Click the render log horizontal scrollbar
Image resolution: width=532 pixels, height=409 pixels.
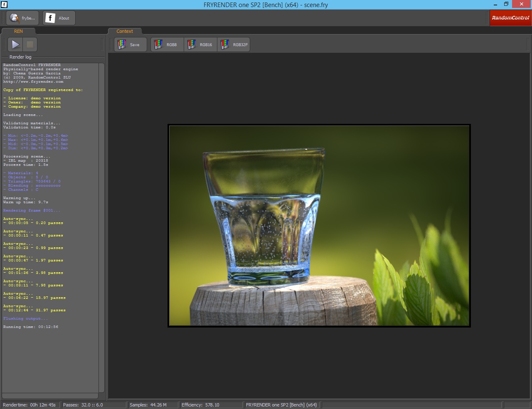click(50, 396)
